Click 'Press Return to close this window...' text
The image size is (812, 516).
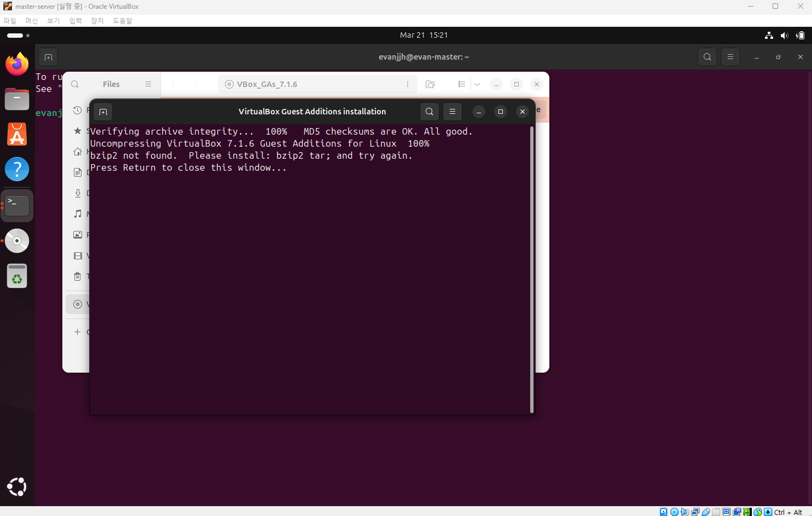point(188,167)
